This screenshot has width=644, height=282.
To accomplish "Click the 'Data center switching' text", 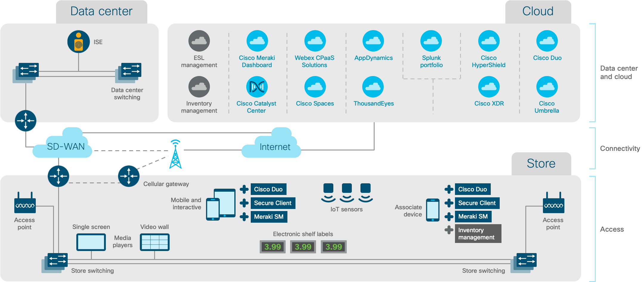I will (127, 94).
